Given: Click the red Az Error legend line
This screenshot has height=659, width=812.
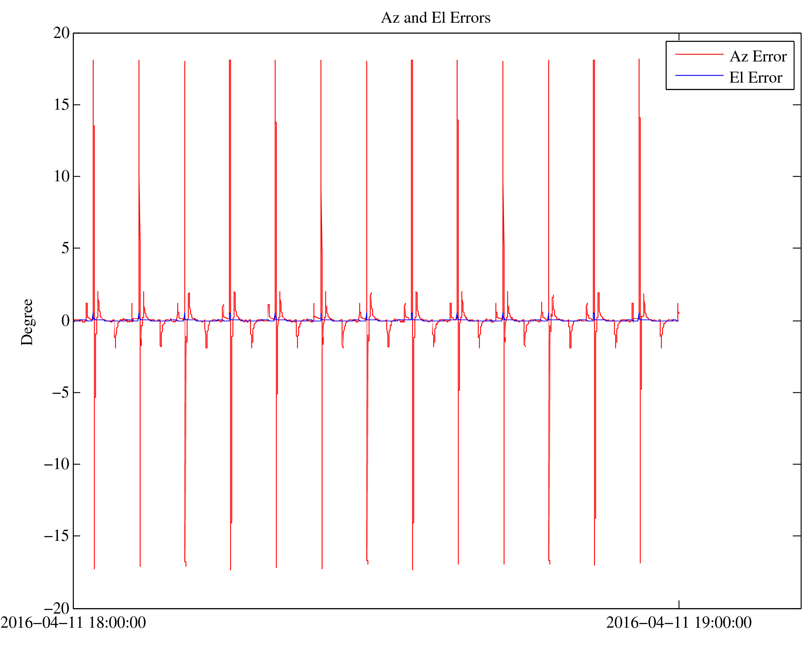Looking at the screenshot, I should (x=699, y=54).
